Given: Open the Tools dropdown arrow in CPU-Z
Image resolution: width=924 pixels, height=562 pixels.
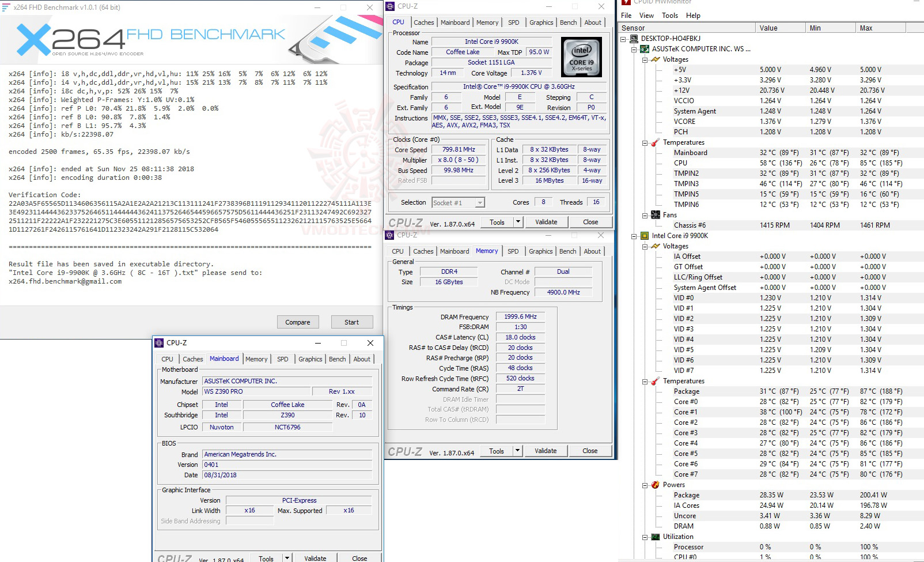Looking at the screenshot, I should [x=517, y=222].
